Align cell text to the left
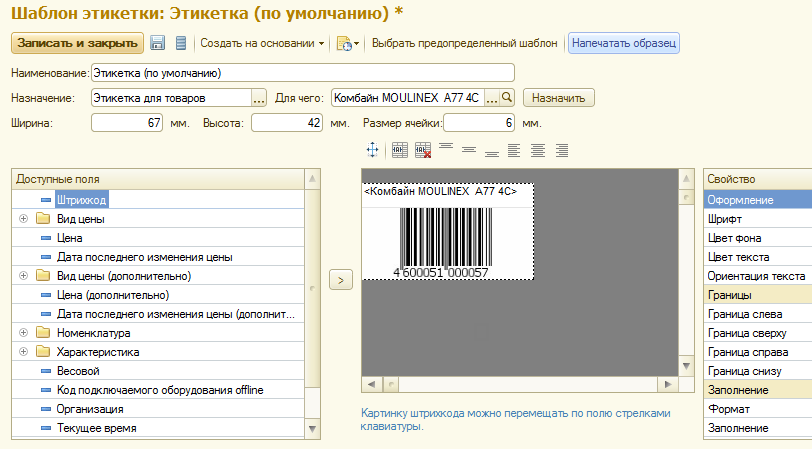812x449 pixels. pyautogui.click(x=514, y=150)
